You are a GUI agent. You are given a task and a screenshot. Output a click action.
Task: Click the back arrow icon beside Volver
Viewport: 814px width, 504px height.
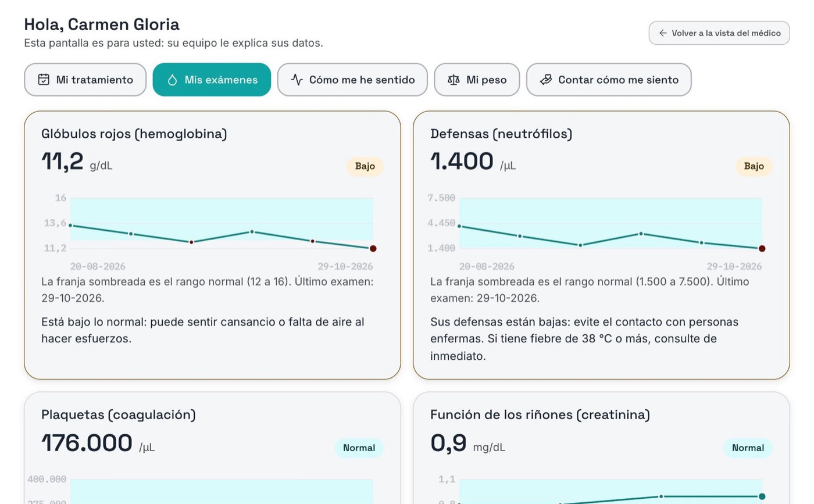click(663, 33)
